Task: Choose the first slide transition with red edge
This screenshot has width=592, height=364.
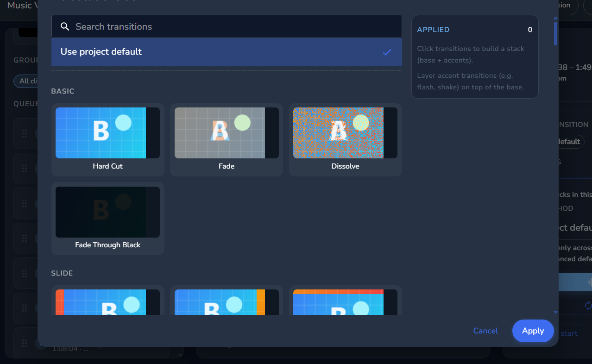Action: pos(108,301)
